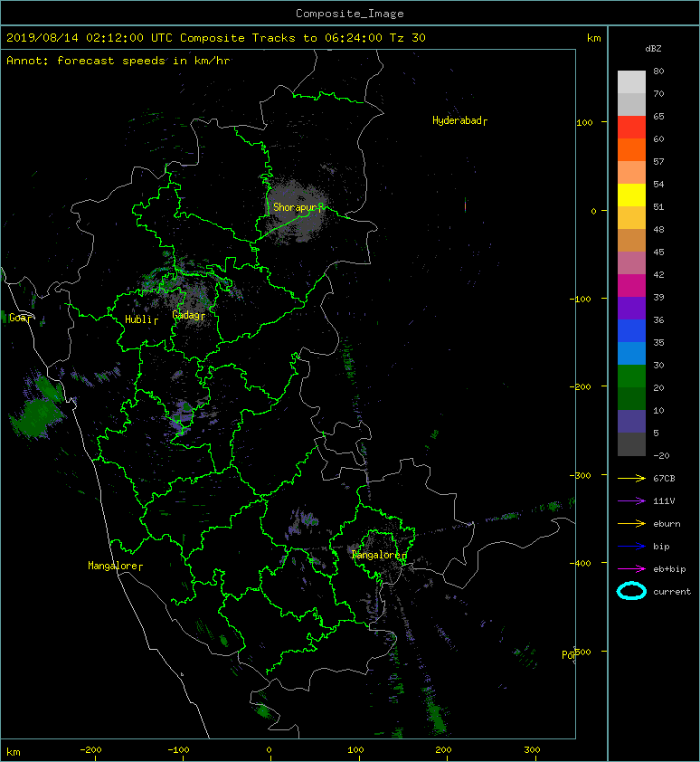Click the light blue 35 dBZ swatch
Screen dimensions: 700x762
(631, 353)
